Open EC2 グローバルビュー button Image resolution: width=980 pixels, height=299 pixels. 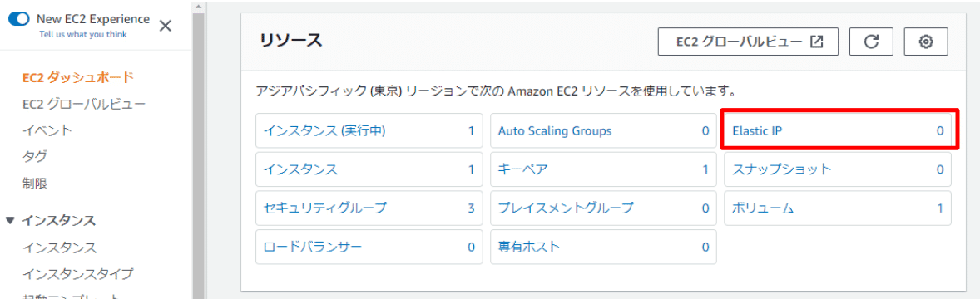click(x=748, y=42)
